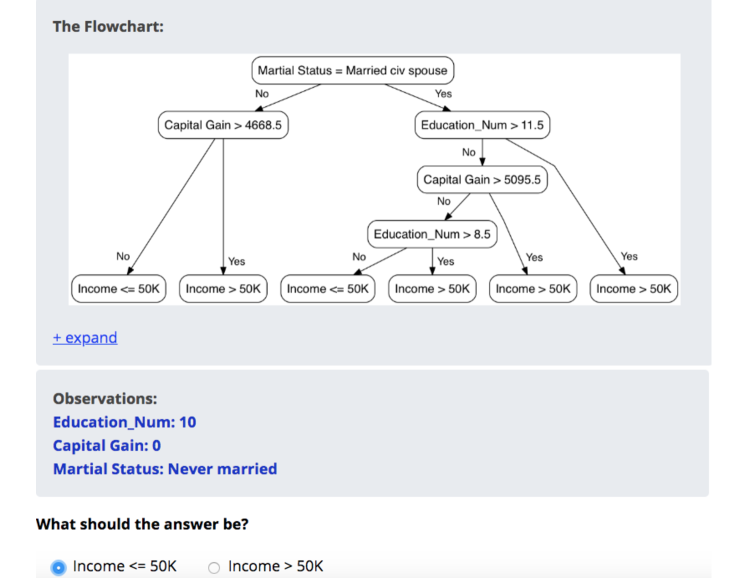
Task: Click Income > 50K leaf under Capital Gain > 5095.5
Action: tap(533, 289)
